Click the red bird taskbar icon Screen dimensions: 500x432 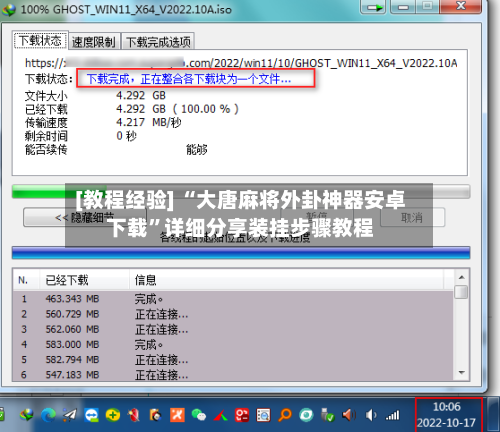134,415
